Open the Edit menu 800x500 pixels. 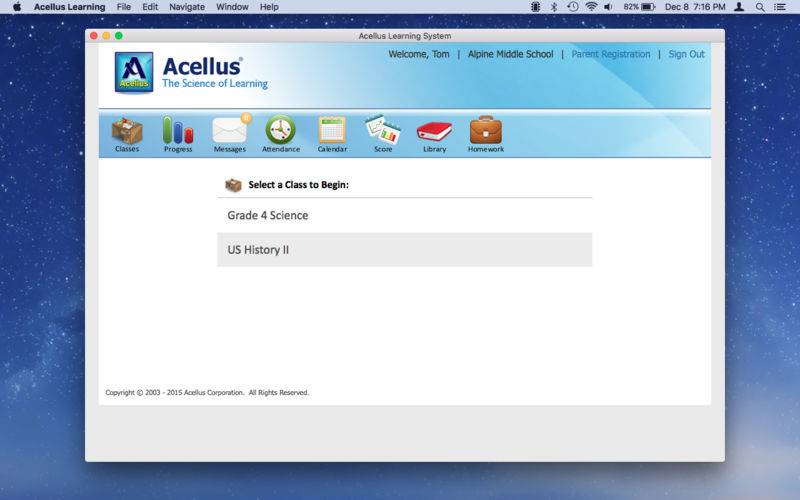(x=150, y=7)
